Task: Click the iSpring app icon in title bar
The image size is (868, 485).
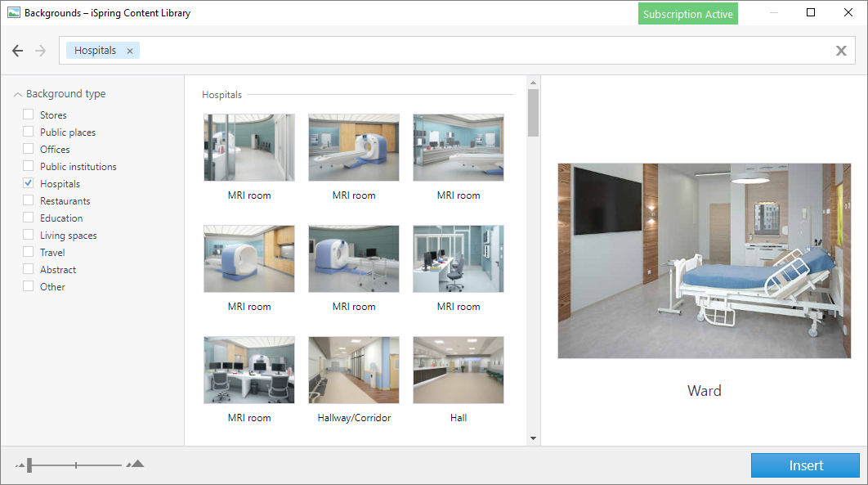Action: [x=13, y=13]
